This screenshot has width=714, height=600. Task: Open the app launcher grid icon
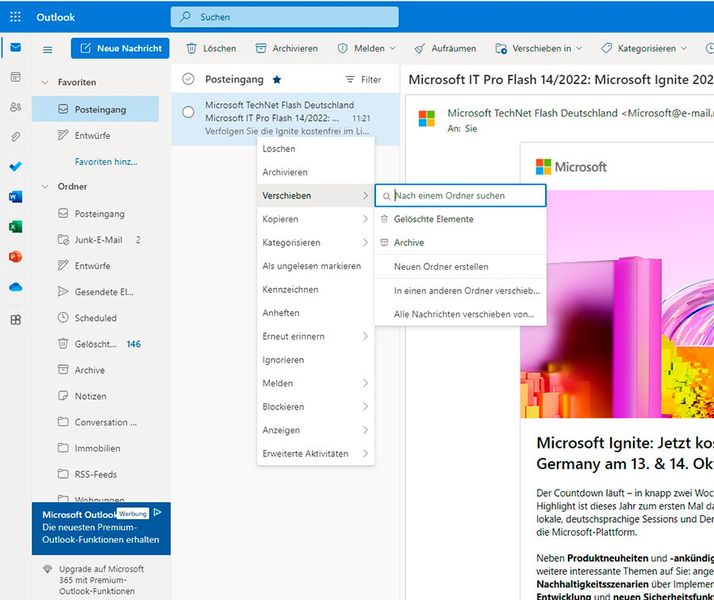(x=15, y=17)
